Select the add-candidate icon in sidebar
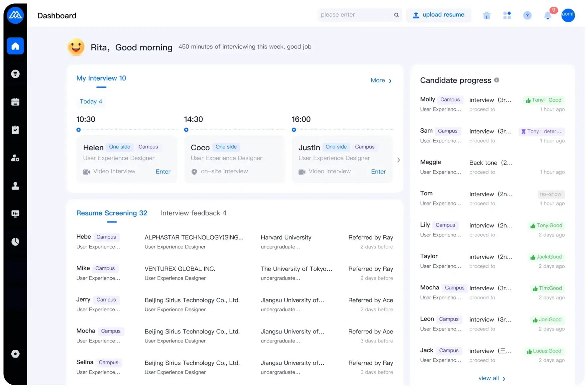Image resolution: width=588 pixels, height=388 pixels. tap(15, 158)
